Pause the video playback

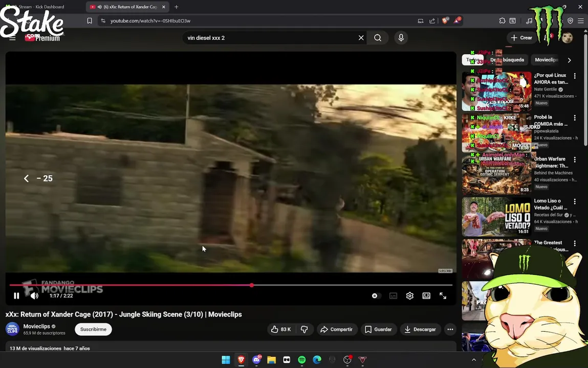pyautogui.click(x=16, y=296)
